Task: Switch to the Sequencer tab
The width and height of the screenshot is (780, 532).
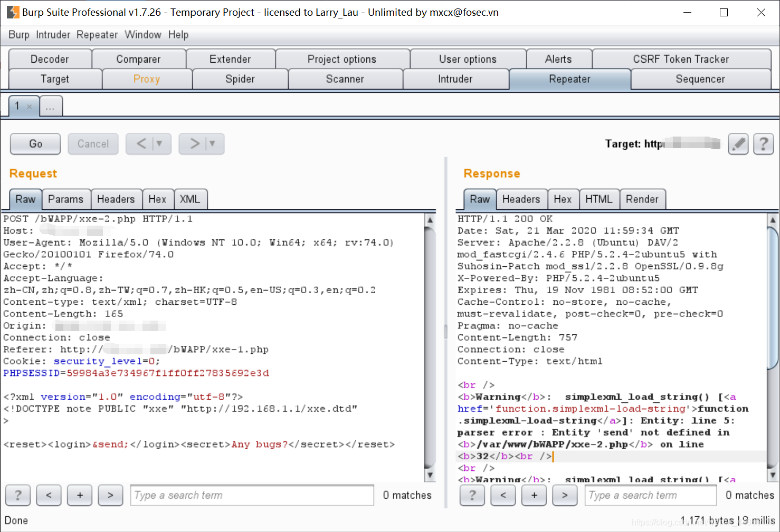Action: (700, 79)
